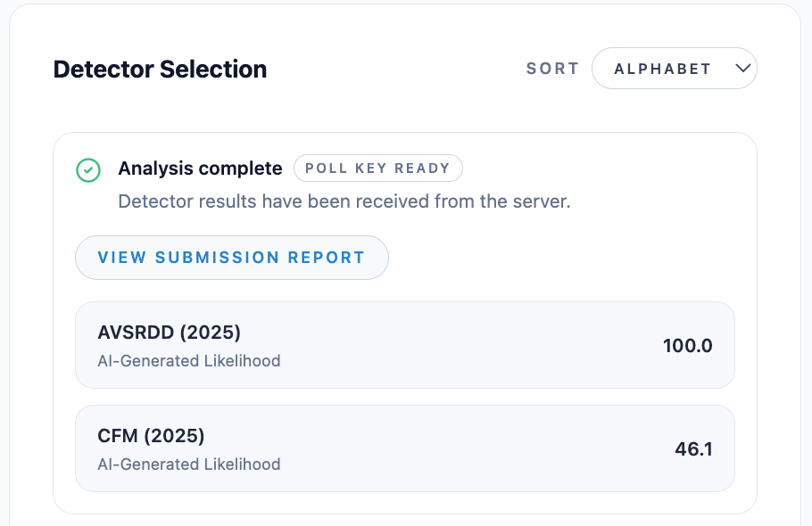This screenshot has width=812, height=526.
Task: Click the SORT label
Action: pyautogui.click(x=552, y=69)
